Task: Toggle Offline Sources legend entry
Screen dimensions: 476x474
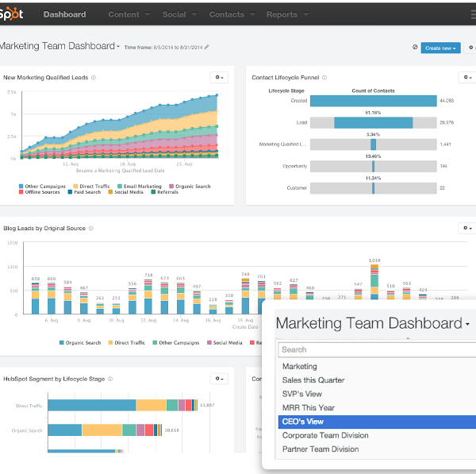Action: point(40,192)
